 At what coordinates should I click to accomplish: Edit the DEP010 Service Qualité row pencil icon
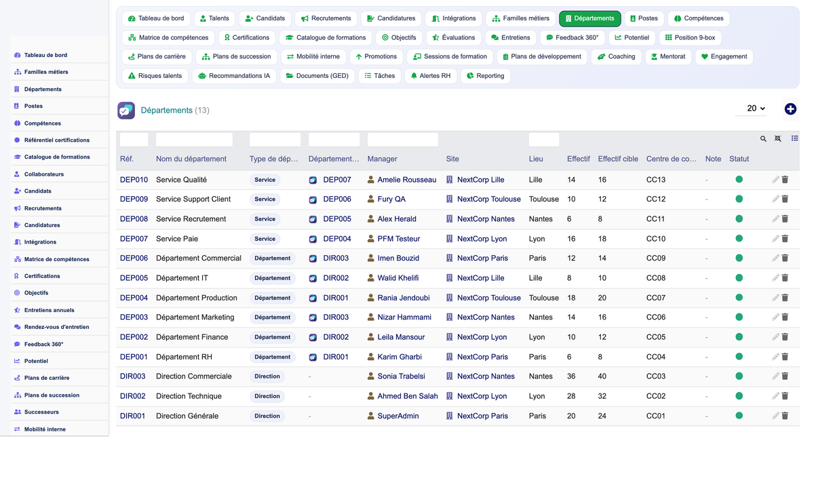coord(775,180)
